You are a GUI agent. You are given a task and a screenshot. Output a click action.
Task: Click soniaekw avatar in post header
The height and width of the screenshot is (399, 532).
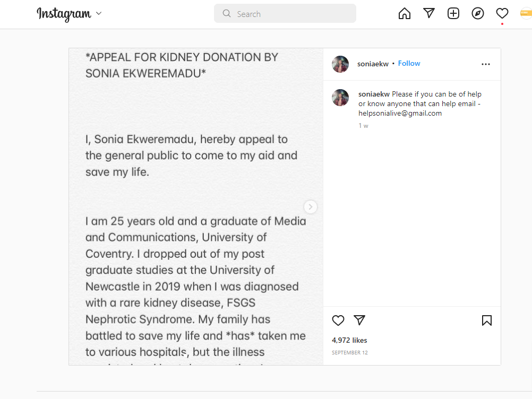point(340,64)
